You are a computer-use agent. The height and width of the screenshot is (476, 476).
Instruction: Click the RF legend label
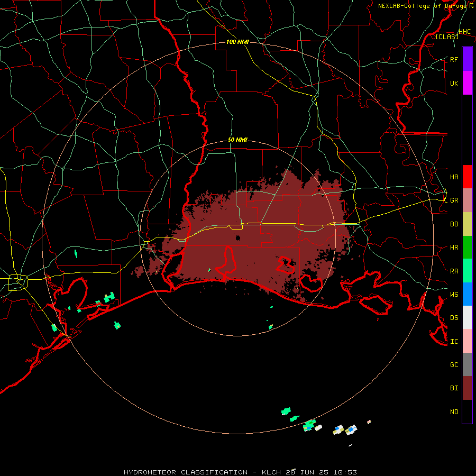454,59
